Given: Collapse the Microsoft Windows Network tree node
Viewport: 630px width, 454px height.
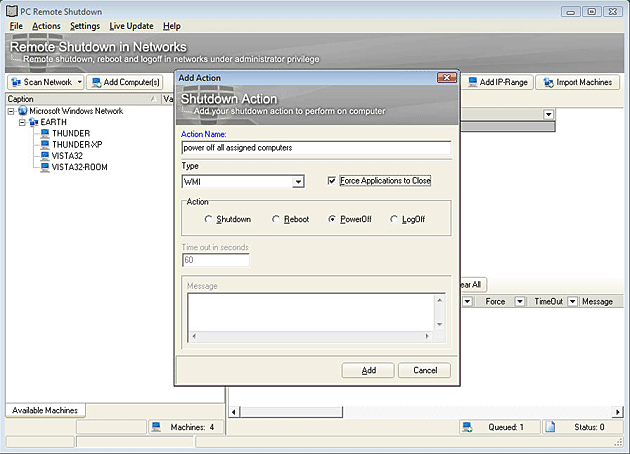Looking at the screenshot, I should click(x=10, y=111).
